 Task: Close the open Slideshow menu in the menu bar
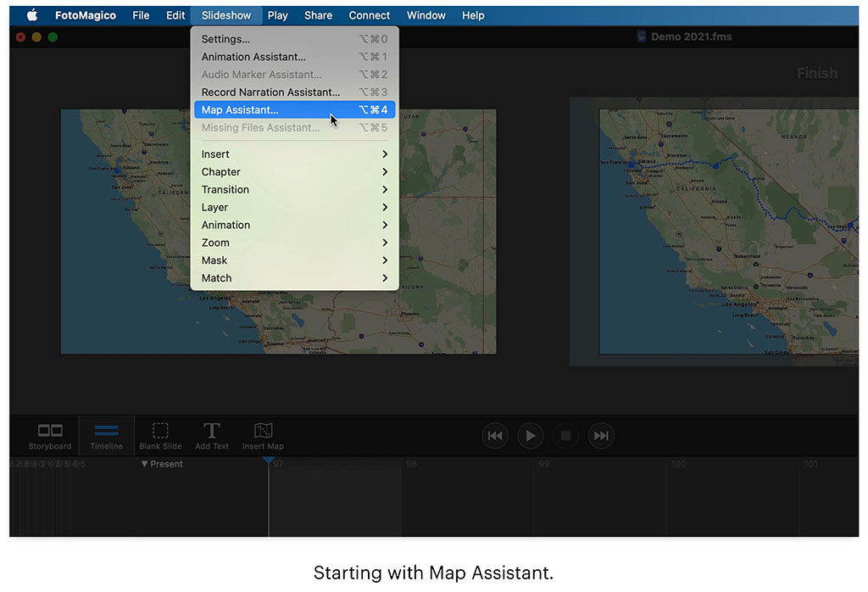pyautogui.click(x=225, y=15)
